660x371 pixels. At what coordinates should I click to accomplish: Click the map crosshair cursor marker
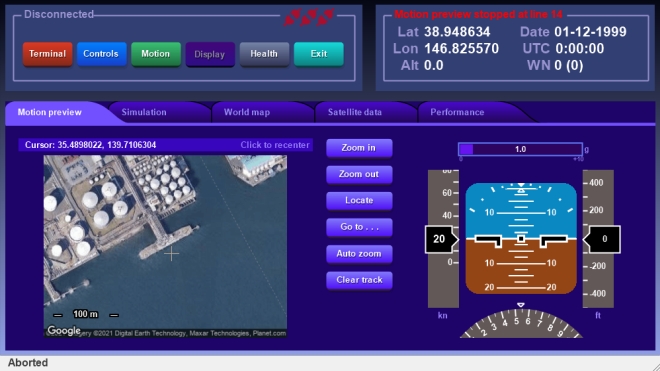pos(171,254)
